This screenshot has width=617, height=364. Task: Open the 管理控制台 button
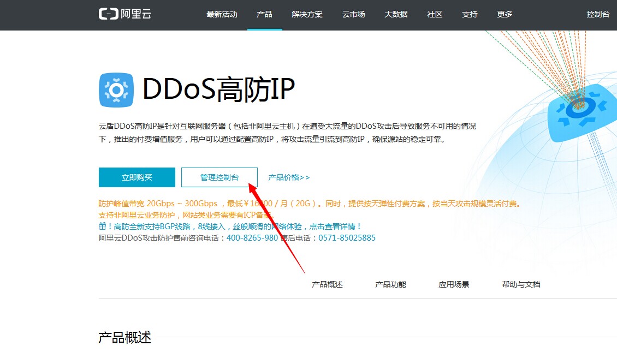point(219,177)
